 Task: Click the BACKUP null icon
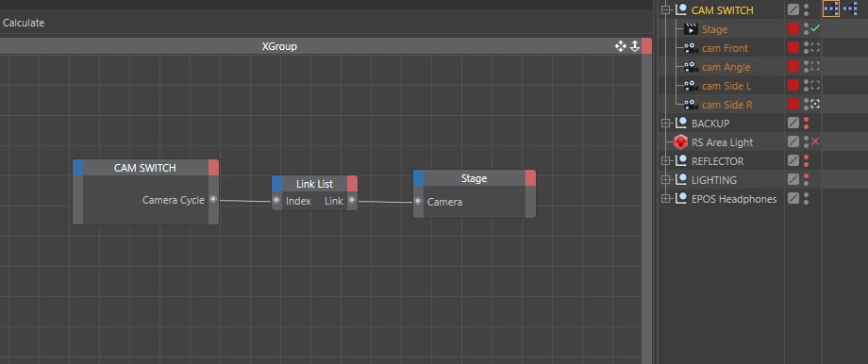(681, 123)
